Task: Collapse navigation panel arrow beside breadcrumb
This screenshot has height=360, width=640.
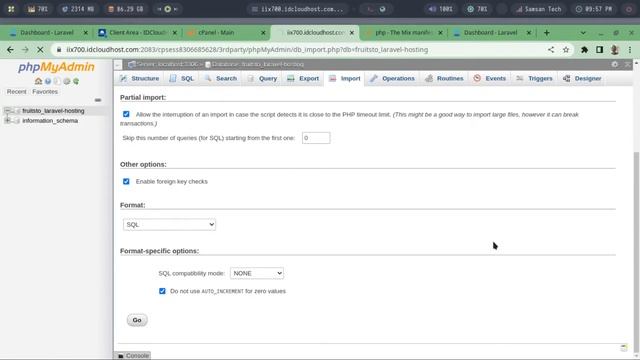Action: coord(118,64)
